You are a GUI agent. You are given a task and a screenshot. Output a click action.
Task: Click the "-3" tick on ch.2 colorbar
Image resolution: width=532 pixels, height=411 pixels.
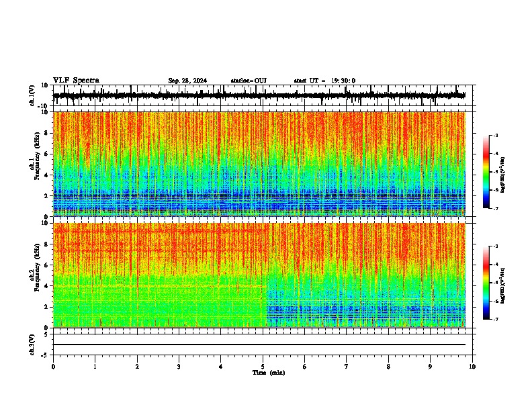(496, 246)
